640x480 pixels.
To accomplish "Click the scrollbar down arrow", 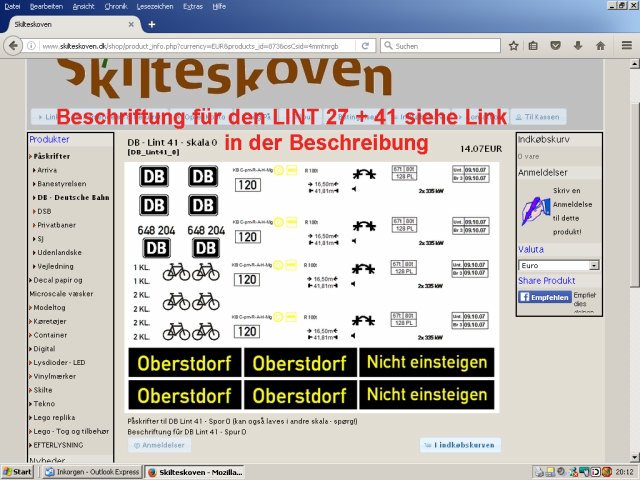I will [634, 457].
